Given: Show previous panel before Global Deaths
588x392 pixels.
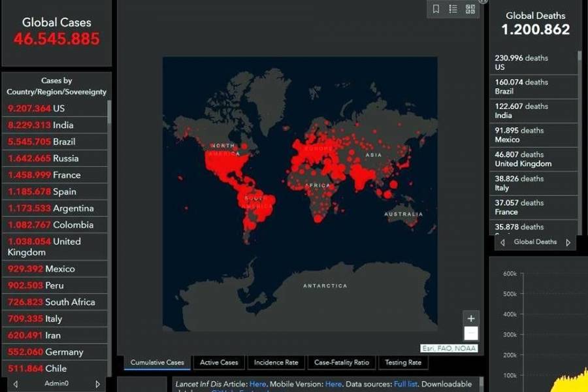Looking at the screenshot, I should 502,242.
